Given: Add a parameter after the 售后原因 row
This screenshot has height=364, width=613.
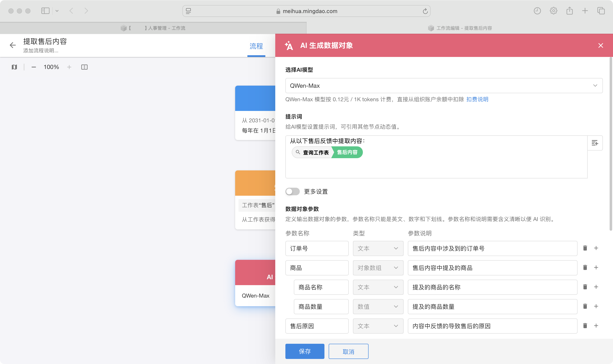Looking at the screenshot, I should pos(596,326).
